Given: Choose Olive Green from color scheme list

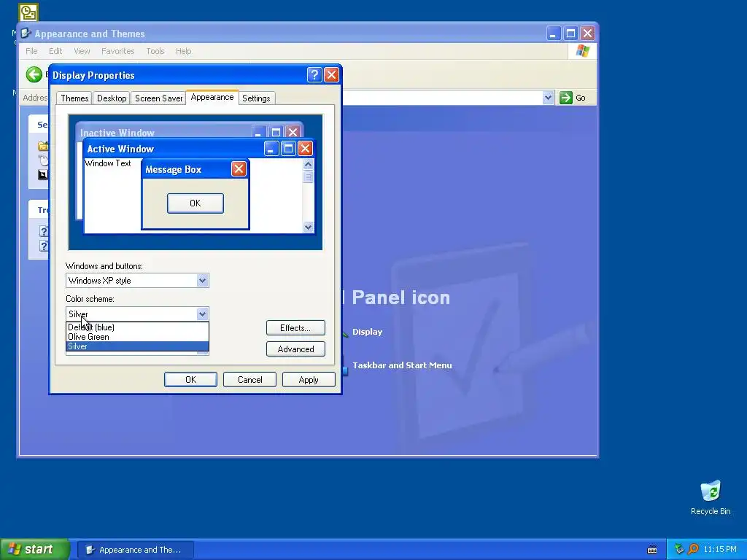Looking at the screenshot, I should pyautogui.click(x=137, y=337).
